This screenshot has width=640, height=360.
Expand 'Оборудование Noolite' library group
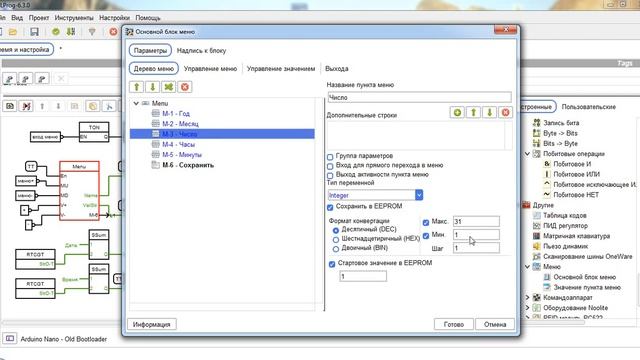coord(527,308)
